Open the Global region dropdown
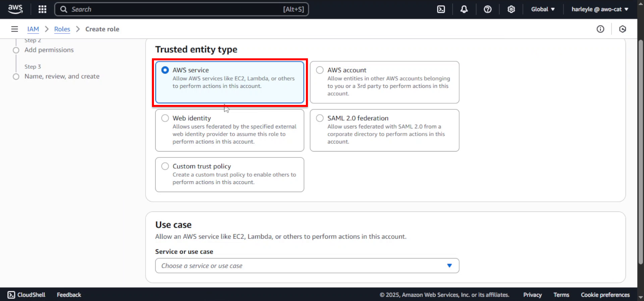Image resolution: width=644 pixels, height=301 pixels. 543,9
